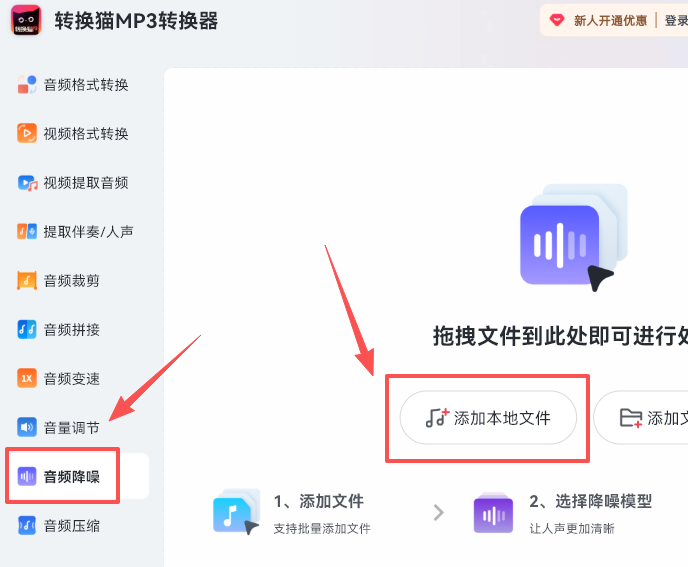Viewport: 688px width, 567px height.
Task: Click the 选择降噪模型 step two icon
Action: click(494, 512)
